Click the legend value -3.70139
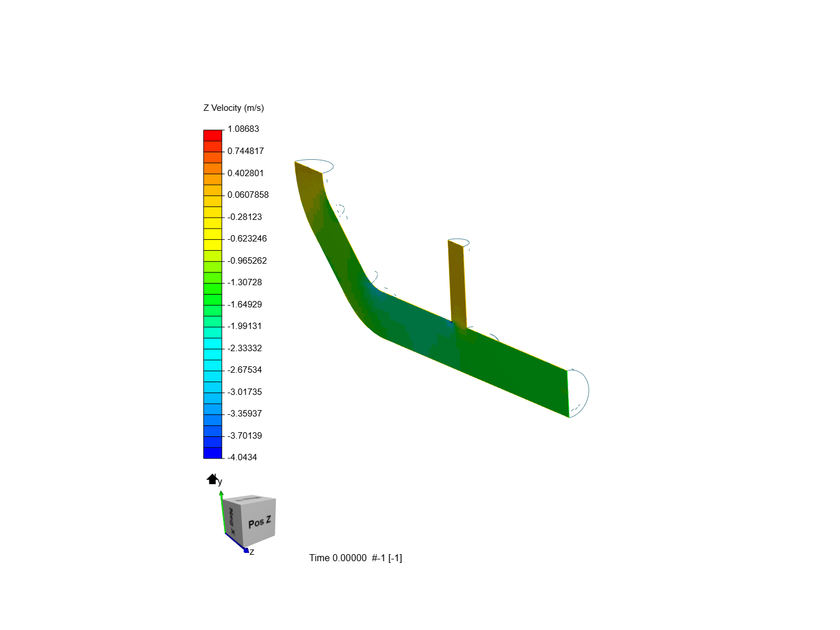The height and width of the screenshot is (630, 840). (x=245, y=436)
